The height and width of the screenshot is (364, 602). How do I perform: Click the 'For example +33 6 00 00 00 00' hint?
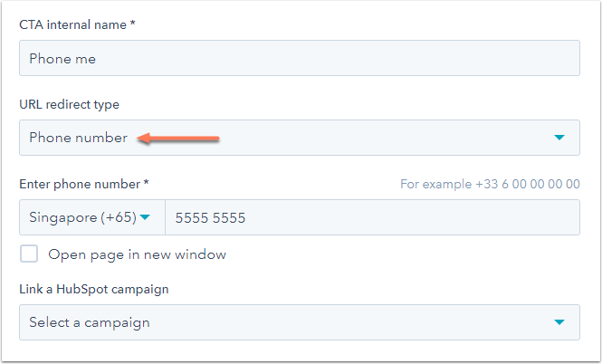tap(490, 184)
